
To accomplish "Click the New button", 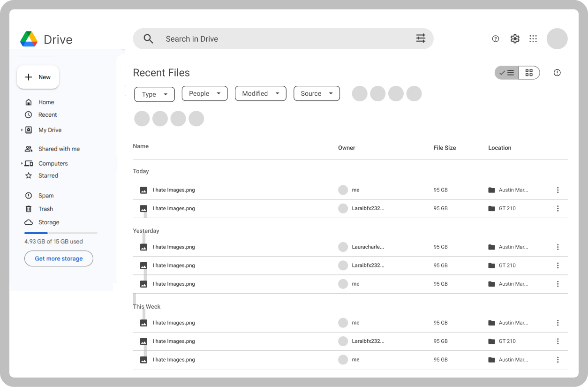I will pos(38,77).
